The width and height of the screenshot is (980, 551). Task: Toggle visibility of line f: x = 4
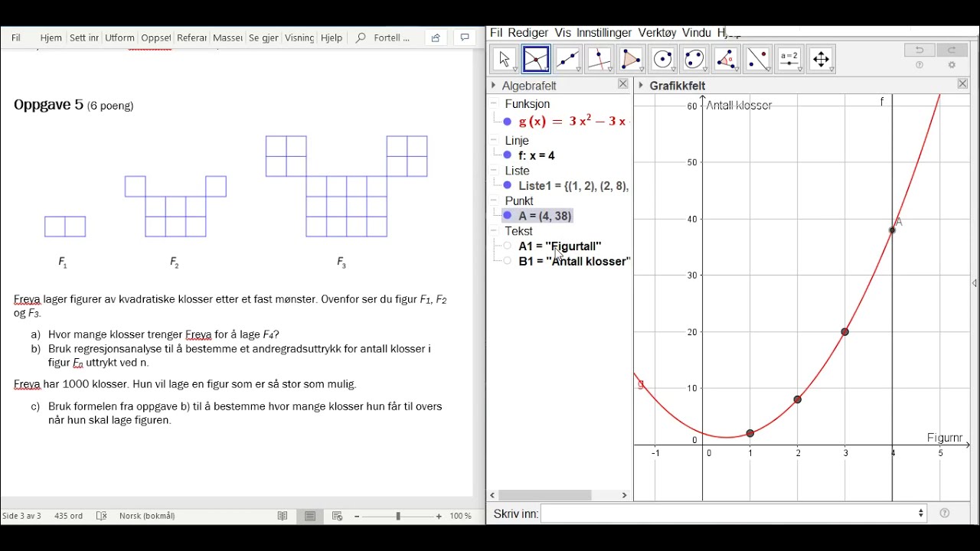pyautogui.click(x=508, y=155)
